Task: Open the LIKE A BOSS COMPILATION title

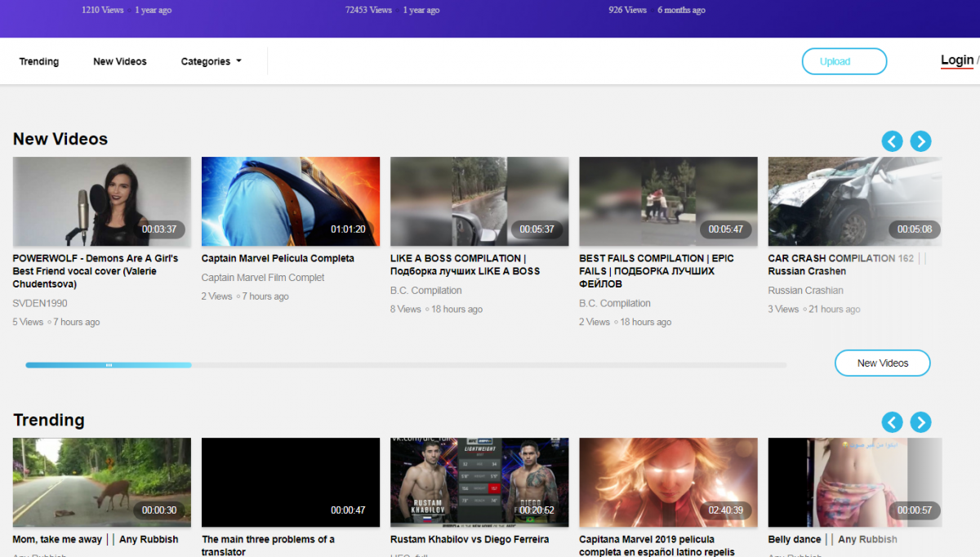Action: 465,265
